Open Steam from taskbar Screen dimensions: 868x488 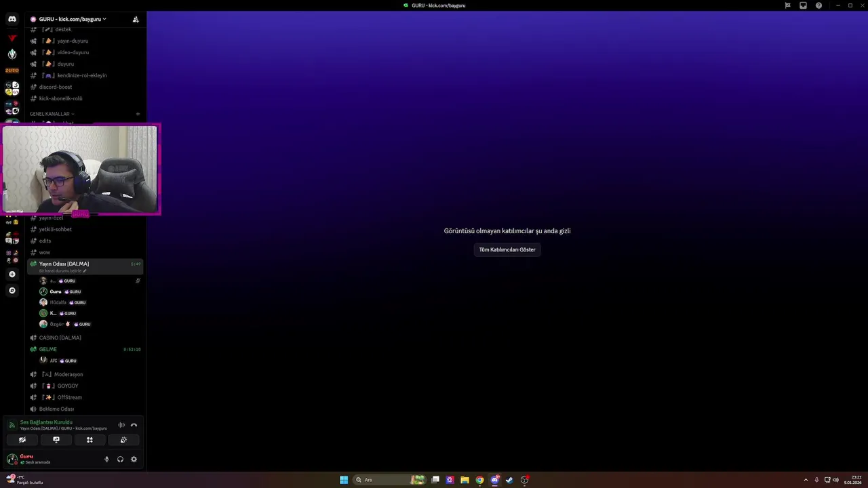pyautogui.click(x=509, y=480)
